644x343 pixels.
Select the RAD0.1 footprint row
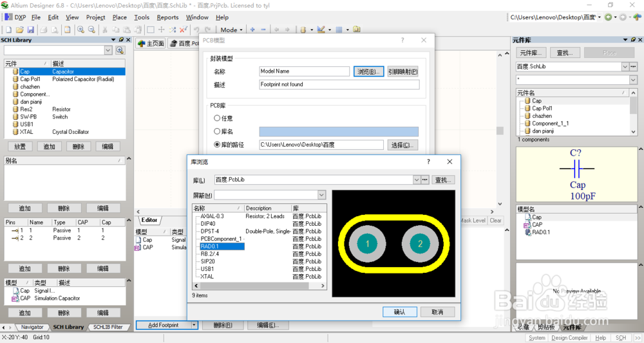[x=222, y=246]
